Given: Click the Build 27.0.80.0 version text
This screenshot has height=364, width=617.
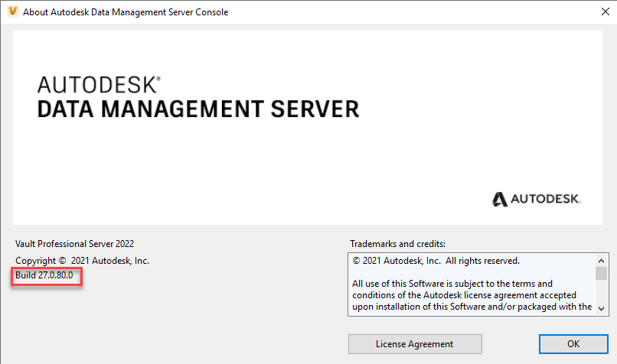Looking at the screenshot, I should click(44, 275).
